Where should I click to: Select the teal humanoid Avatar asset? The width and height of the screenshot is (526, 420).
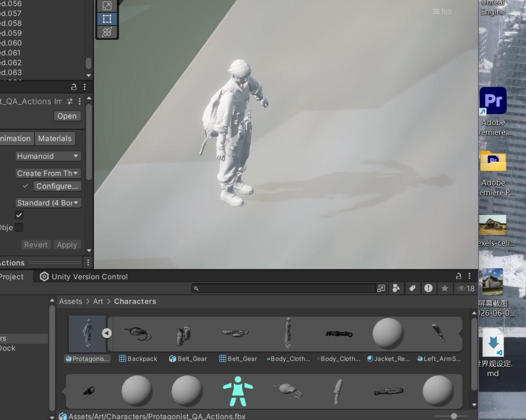pyautogui.click(x=238, y=391)
